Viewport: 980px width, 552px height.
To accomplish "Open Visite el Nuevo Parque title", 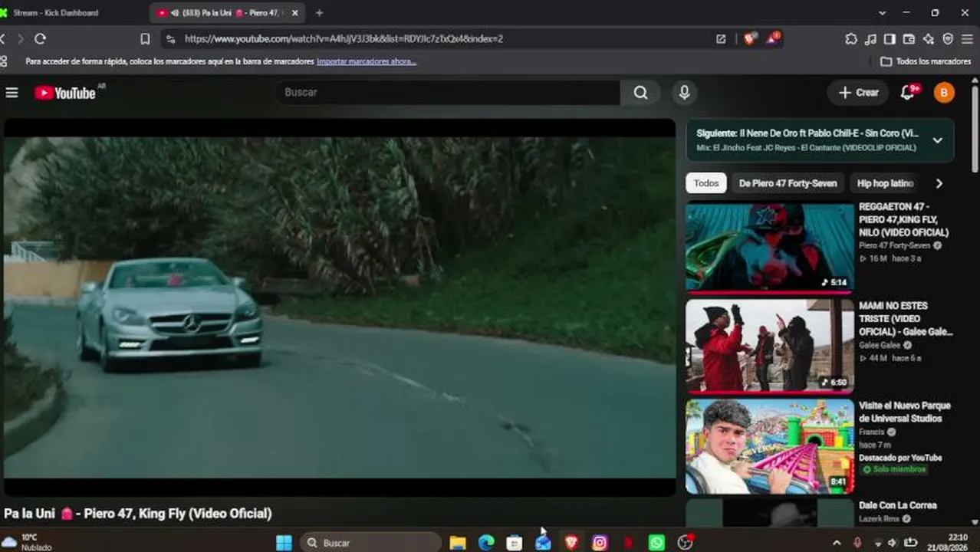I will click(905, 412).
